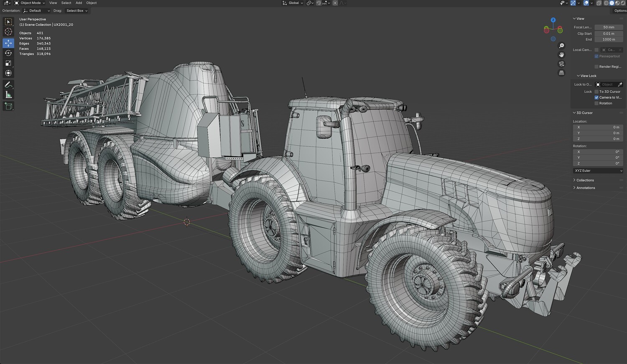627x364 pixels.
Task: Click 3D Cursor Rotation Y field
Action: click(598, 158)
